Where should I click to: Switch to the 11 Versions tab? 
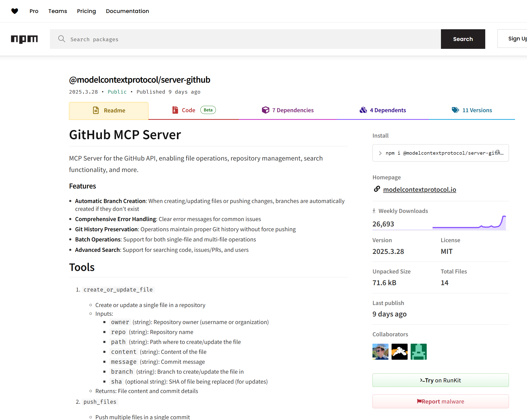(x=477, y=110)
